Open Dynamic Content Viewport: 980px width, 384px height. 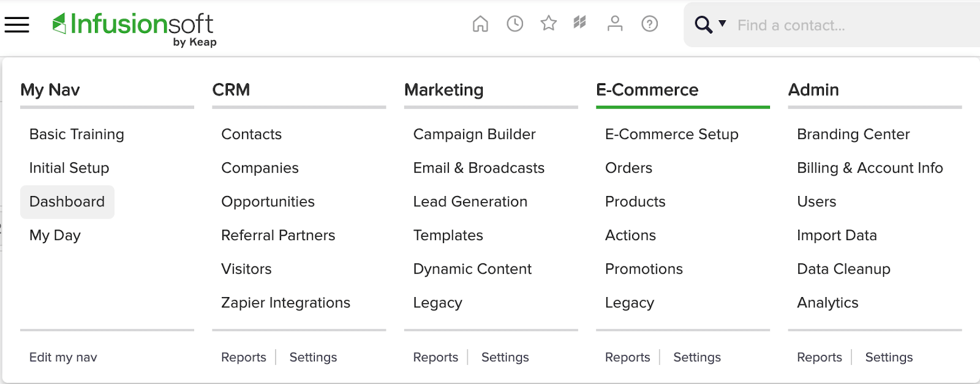click(472, 269)
